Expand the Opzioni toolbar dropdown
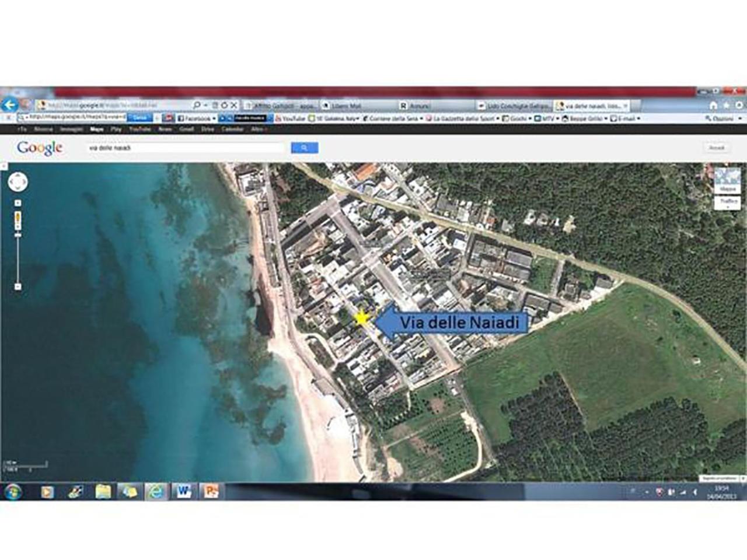 739,118
